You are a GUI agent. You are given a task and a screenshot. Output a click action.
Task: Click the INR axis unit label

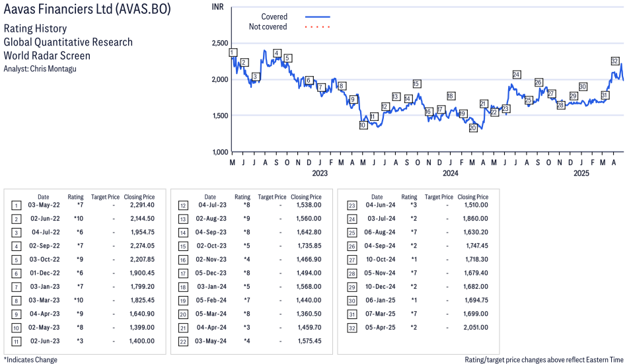(x=217, y=7)
